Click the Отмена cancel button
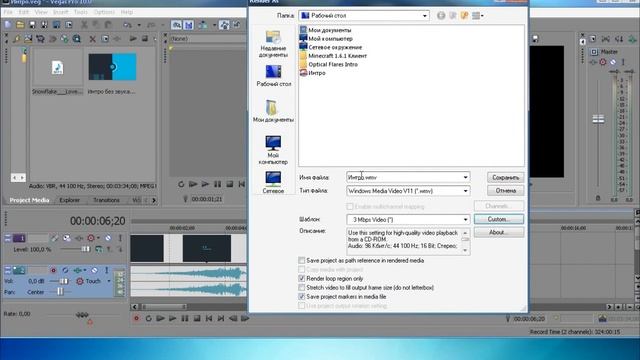The image size is (640, 360). tap(505, 191)
